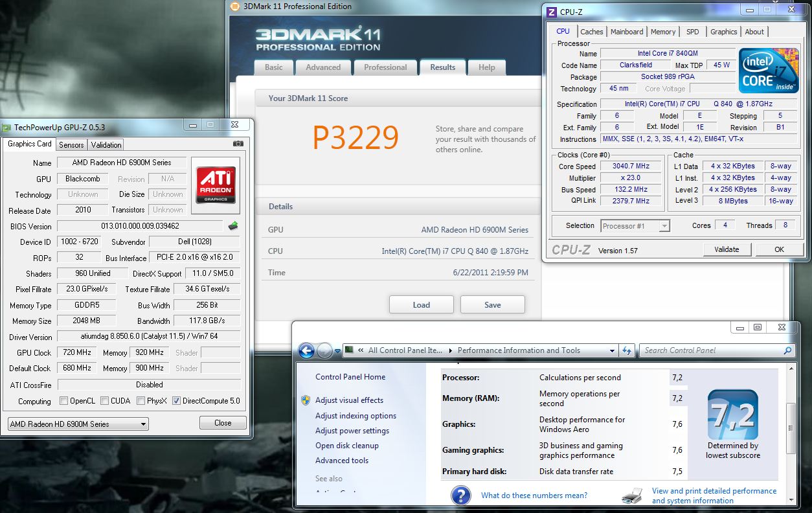
Task: Click the Save button in 3DMark
Action: pyautogui.click(x=493, y=305)
